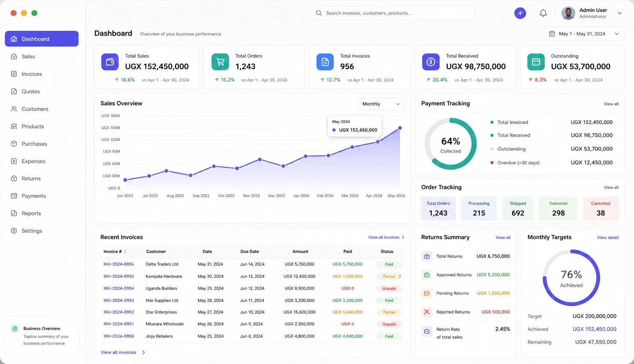
Task: Click the Payments card icon in sidebar
Action: 14,196
